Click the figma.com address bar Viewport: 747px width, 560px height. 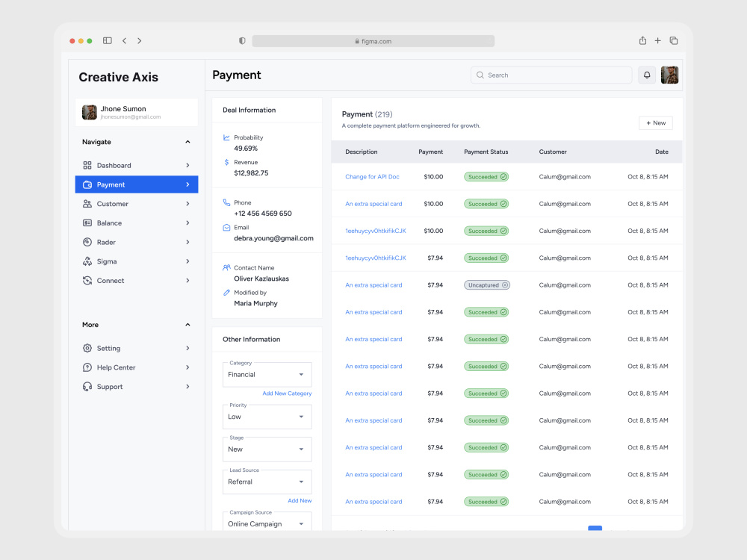[x=373, y=41]
